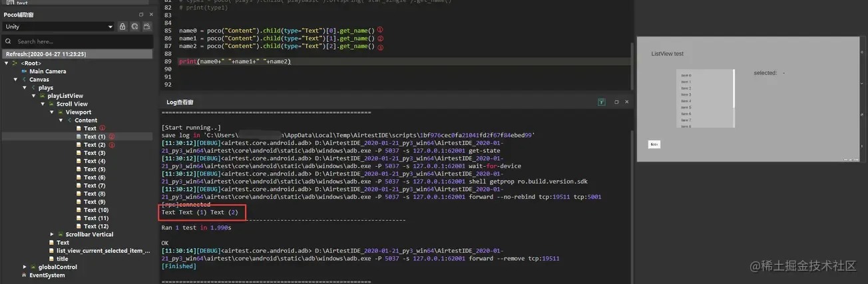
Task: Click the Refresh timestamp bar
Action: (x=77, y=54)
